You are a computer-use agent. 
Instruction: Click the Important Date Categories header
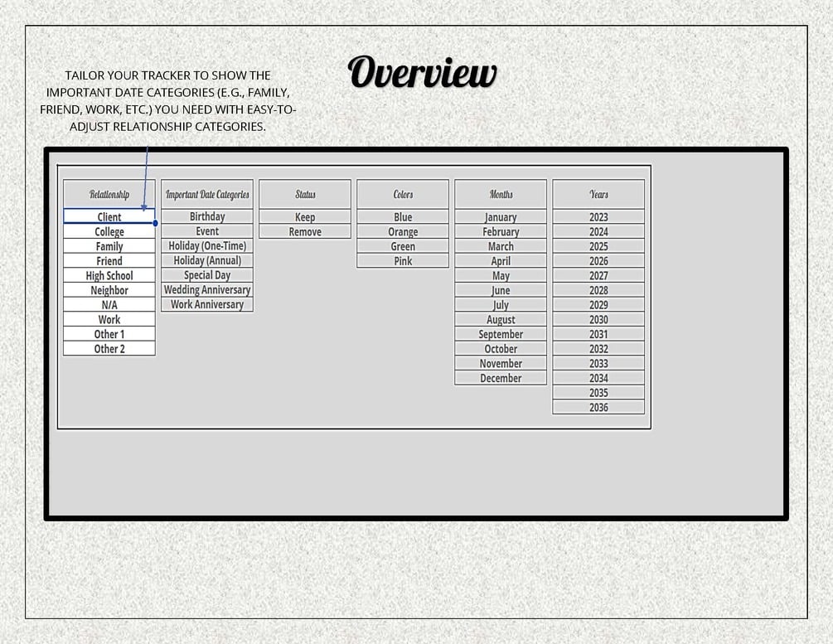coord(207,194)
